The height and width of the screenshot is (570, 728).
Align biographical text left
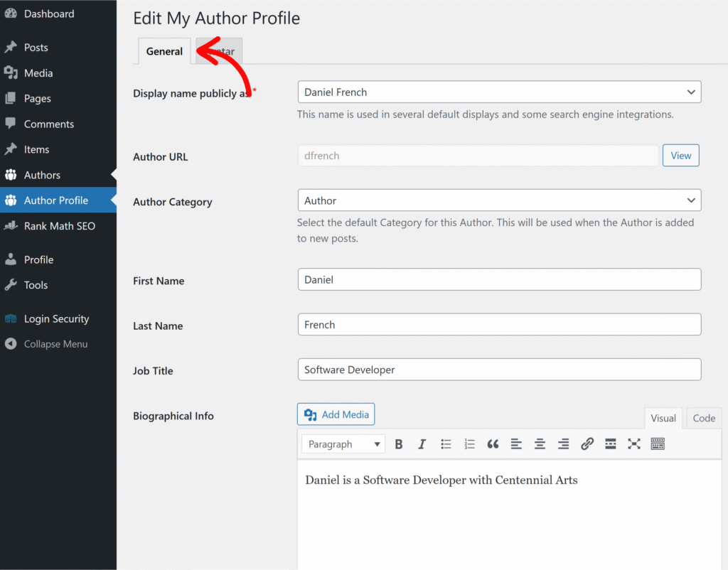[516, 444]
